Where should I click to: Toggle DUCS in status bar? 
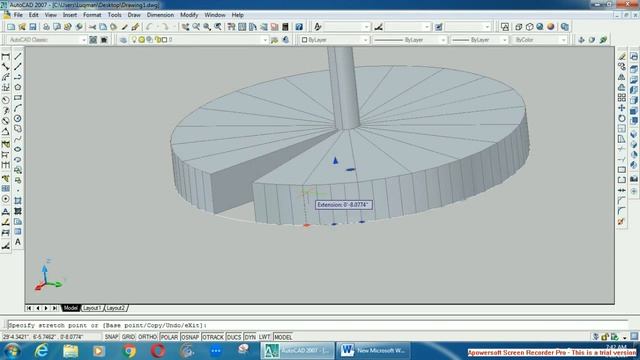234,337
